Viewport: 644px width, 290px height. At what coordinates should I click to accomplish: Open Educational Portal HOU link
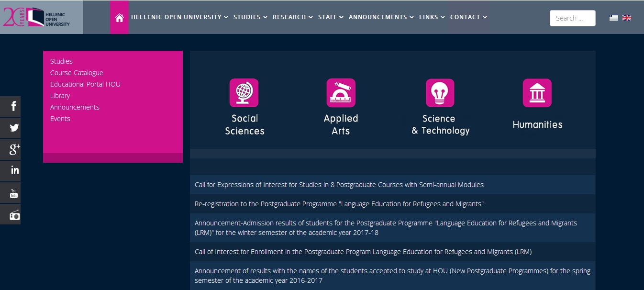(x=85, y=84)
